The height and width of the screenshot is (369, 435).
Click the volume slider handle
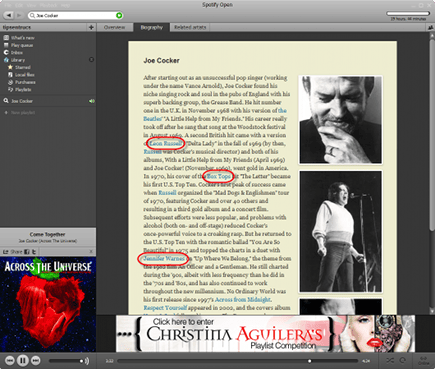coord(81,361)
